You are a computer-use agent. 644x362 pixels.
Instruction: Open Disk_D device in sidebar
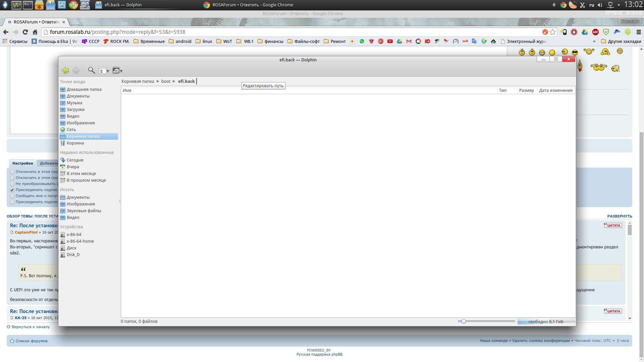73,255
